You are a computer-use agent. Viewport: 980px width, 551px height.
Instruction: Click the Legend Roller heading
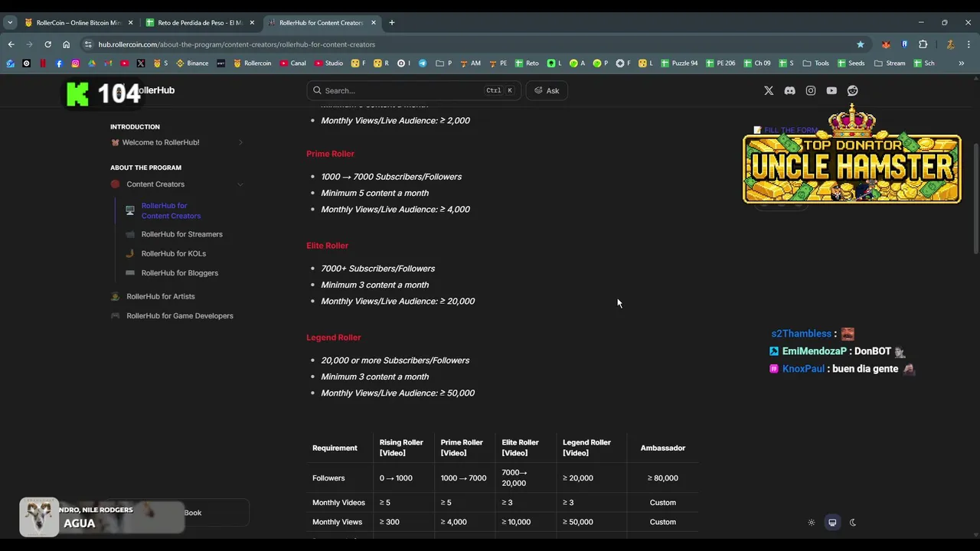pyautogui.click(x=333, y=337)
